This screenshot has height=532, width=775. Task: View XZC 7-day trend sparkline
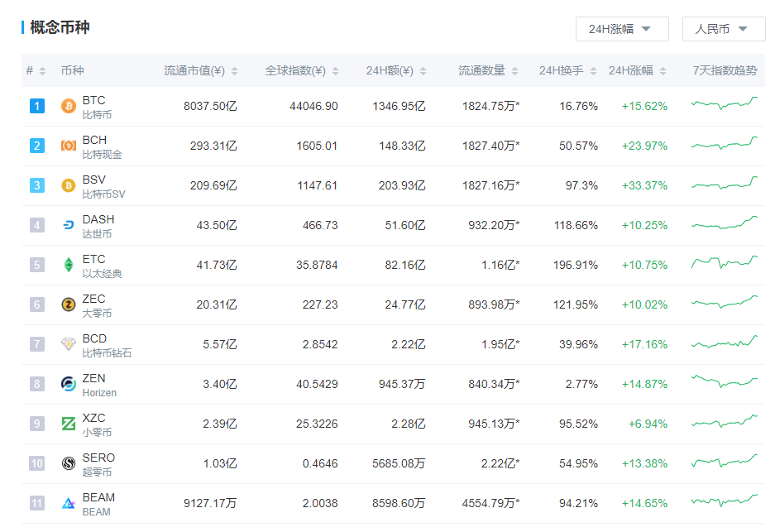[724, 421]
